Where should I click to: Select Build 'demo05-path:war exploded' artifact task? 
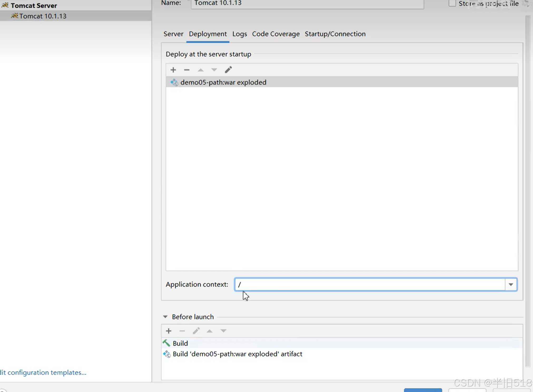342,354
